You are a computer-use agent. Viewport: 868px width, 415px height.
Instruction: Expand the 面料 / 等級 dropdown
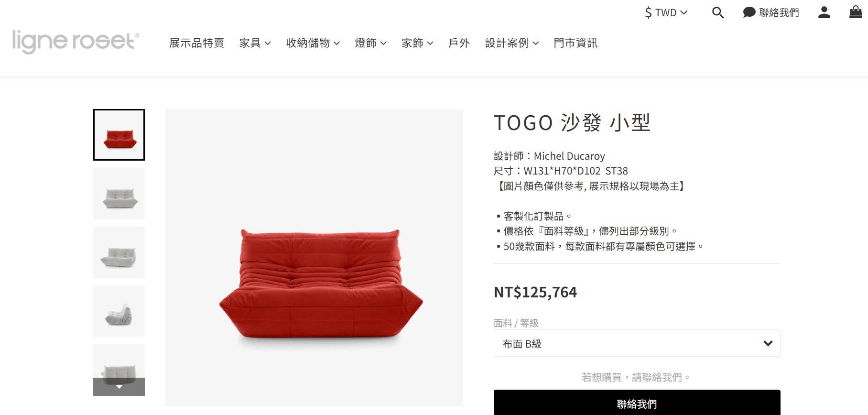point(637,343)
